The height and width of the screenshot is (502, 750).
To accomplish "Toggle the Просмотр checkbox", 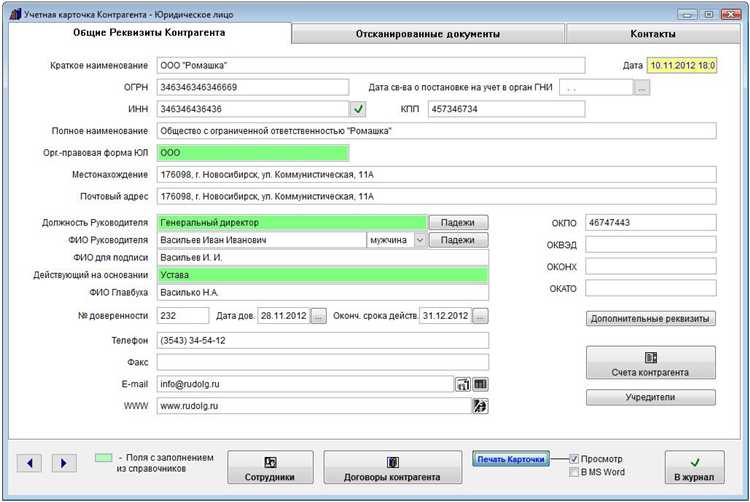I will click(x=574, y=459).
